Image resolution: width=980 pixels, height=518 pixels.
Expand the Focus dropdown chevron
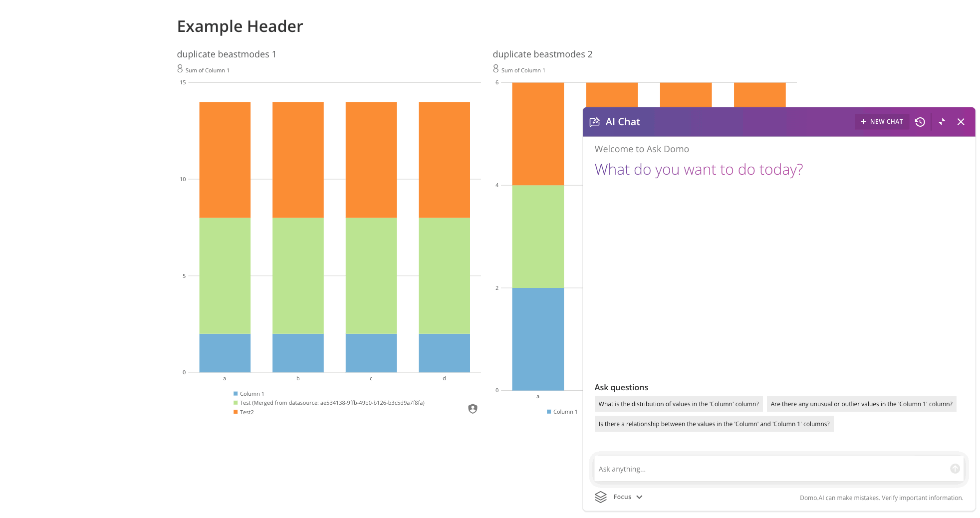tap(640, 497)
